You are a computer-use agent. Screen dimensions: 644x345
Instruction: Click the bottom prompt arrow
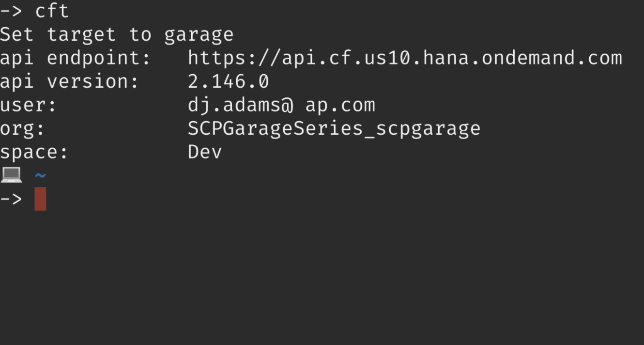(x=11, y=199)
